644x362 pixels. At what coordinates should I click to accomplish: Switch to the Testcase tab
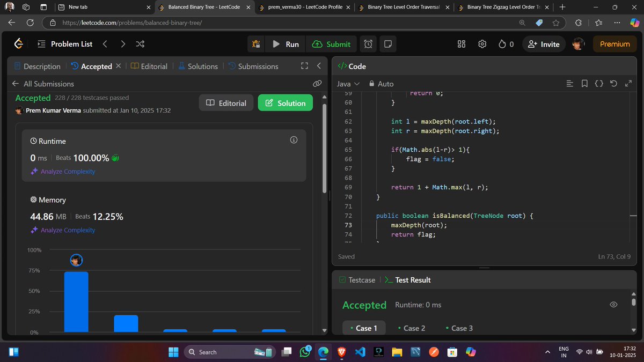[x=357, y=279]
